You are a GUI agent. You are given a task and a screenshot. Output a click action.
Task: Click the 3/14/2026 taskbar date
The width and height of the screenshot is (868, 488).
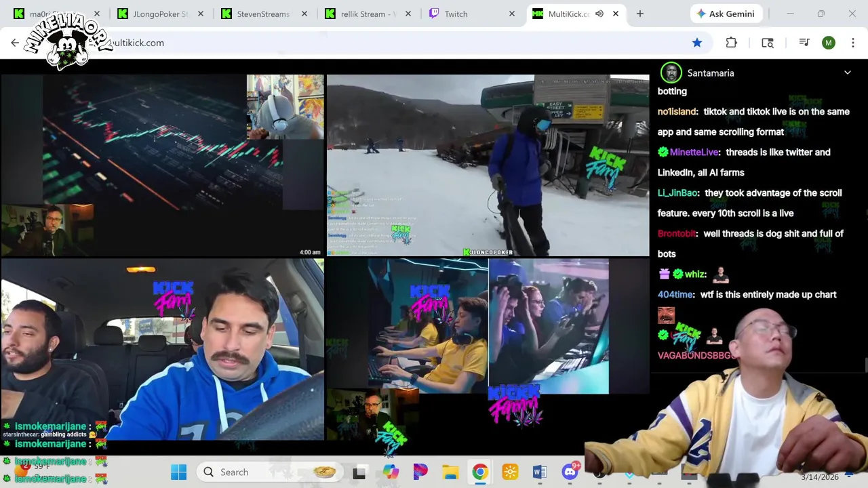click(819, 477)
